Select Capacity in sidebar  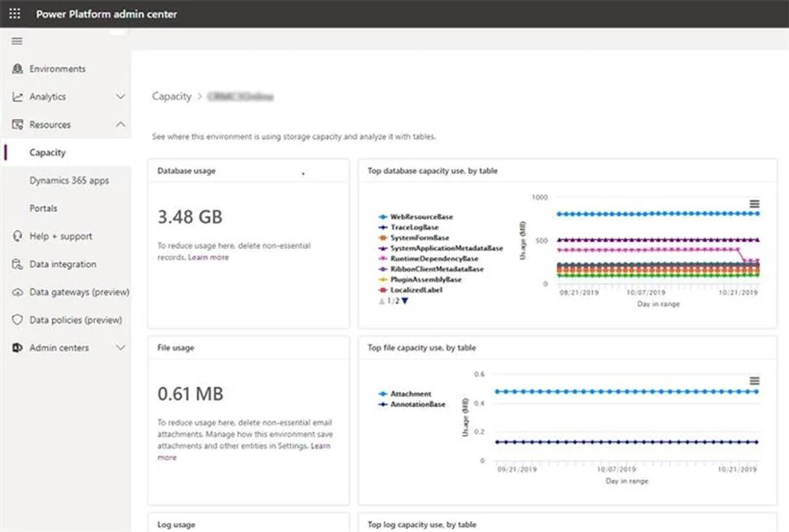[x=47, y=153]
